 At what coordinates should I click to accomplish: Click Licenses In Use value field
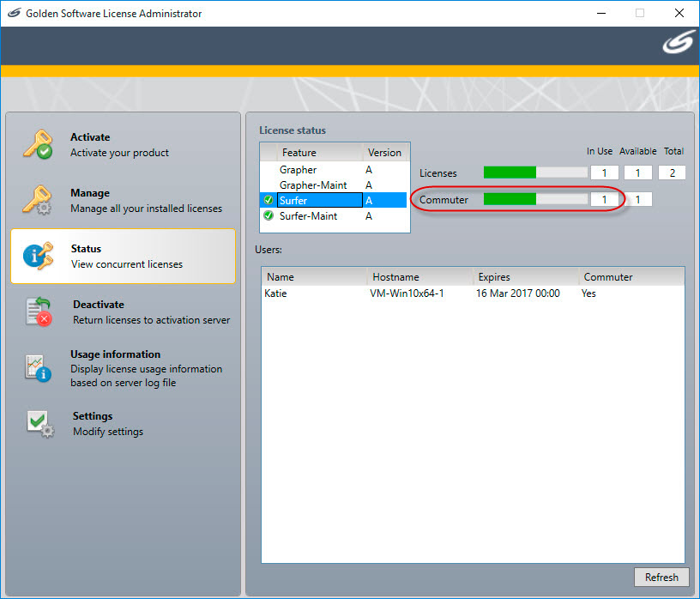coord(605,172)
